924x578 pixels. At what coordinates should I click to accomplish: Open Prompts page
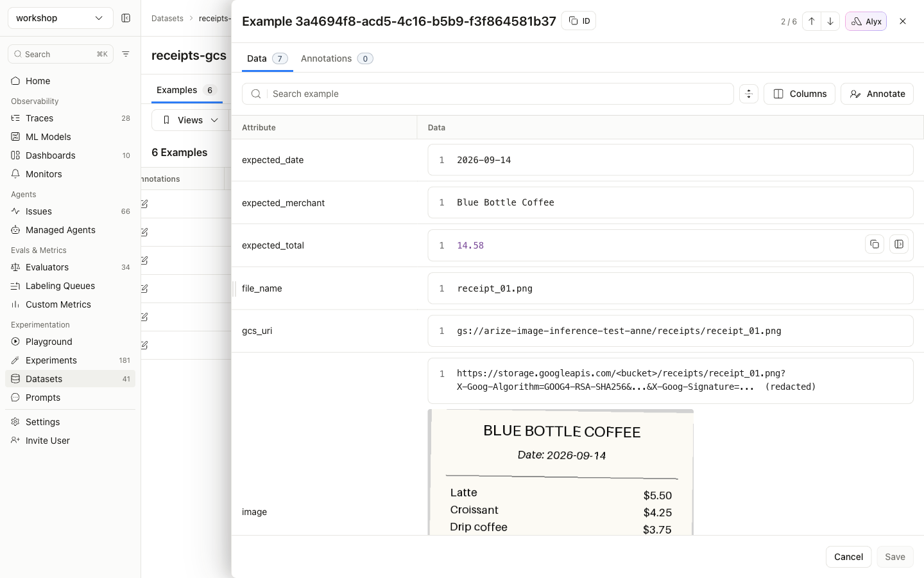(x=71, y=398)
